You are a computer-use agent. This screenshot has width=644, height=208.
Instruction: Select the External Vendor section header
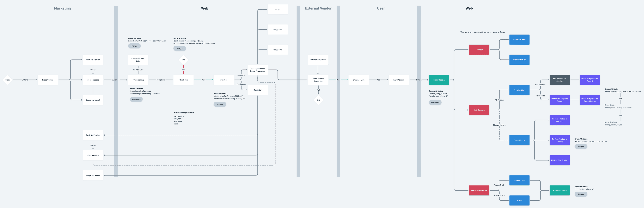click(318, 8)
